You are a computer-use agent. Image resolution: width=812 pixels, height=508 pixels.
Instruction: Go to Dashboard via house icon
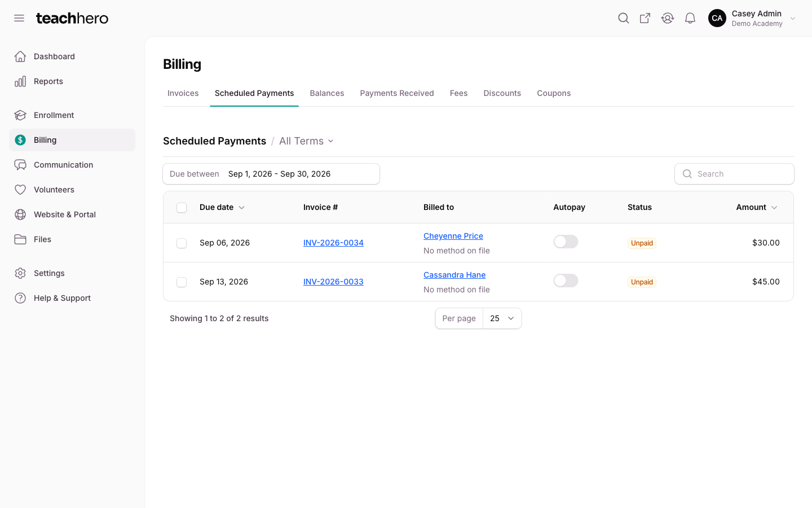point(20,56)
